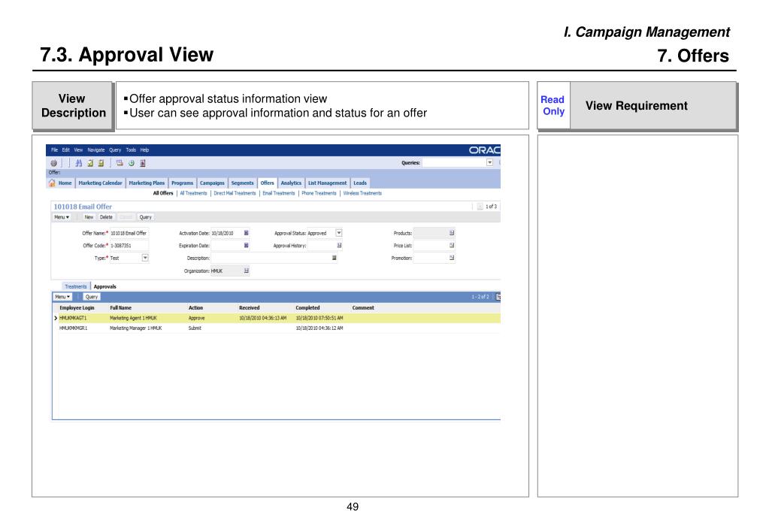Open the offer form Menu dropdown

click(x=62, y=217)
